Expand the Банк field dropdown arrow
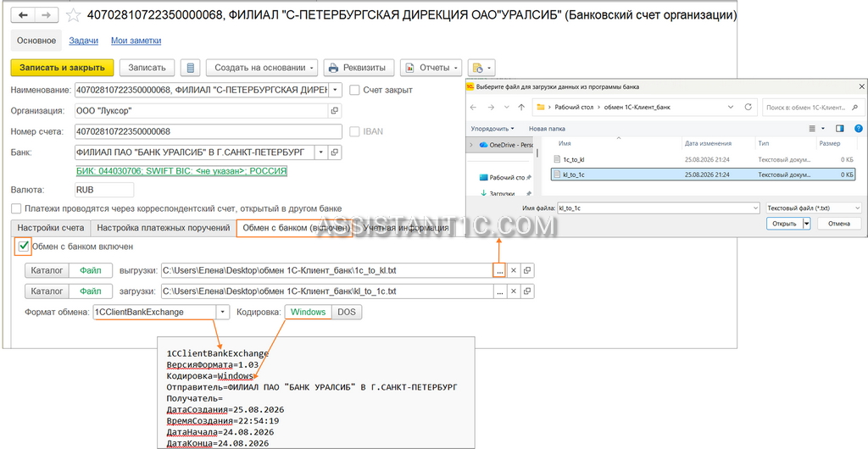 coord(321,152)
